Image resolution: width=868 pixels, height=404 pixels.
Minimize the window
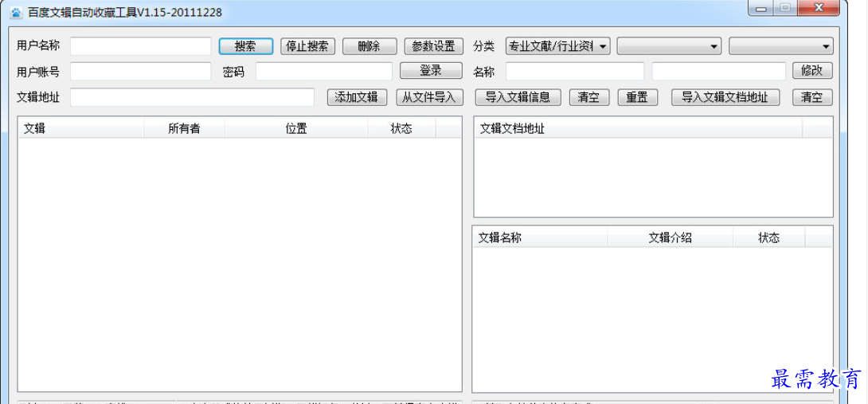(761, 8)
